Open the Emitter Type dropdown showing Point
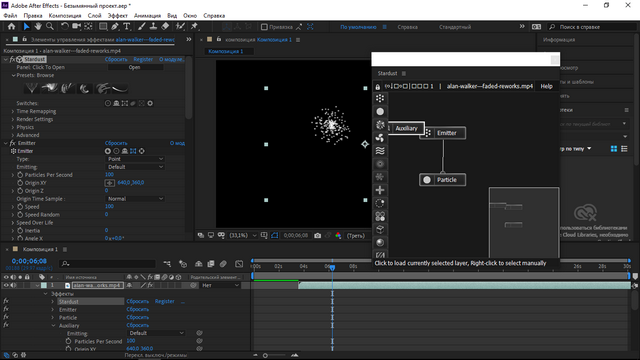Viewport: 640px width, 360px height. tap(135, 159)
